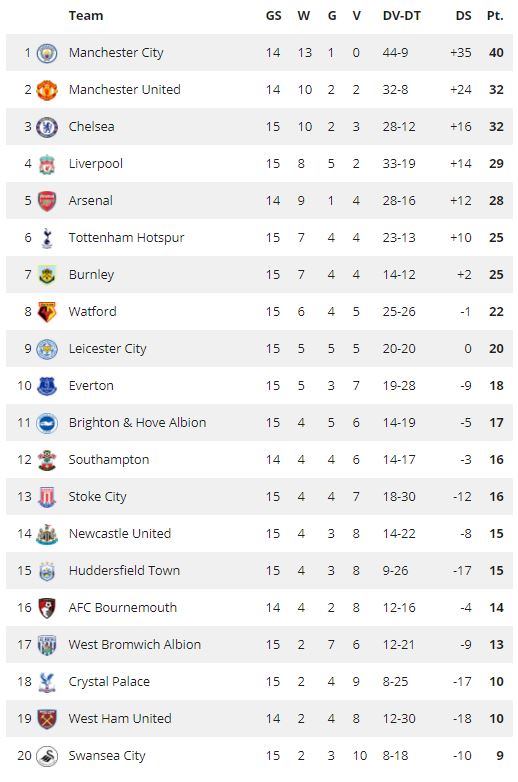Click the Chelsea club crest
The width and height of the screenshot is (518, 782).
tap(47, 127)
